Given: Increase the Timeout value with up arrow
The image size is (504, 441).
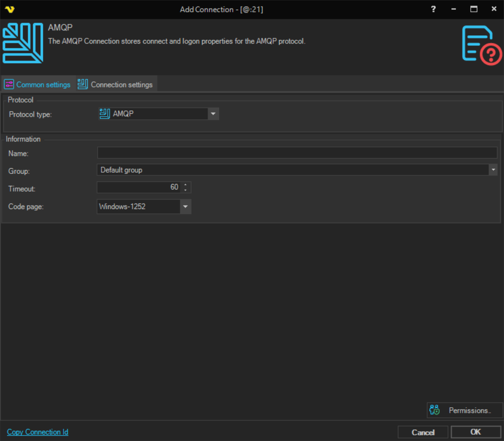Looking at the screenshot, I should click(x=186, y=185).
